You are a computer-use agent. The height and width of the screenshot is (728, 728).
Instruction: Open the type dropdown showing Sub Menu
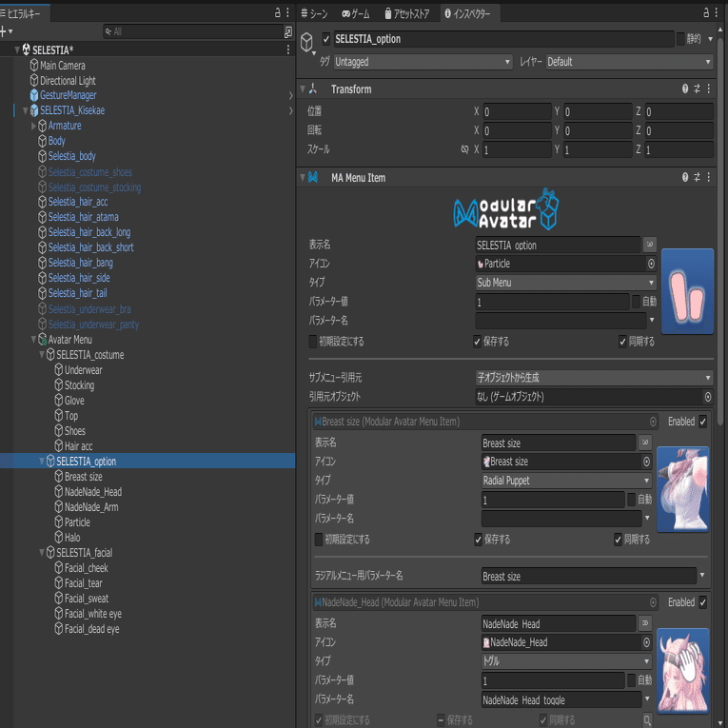click(566, 283)
